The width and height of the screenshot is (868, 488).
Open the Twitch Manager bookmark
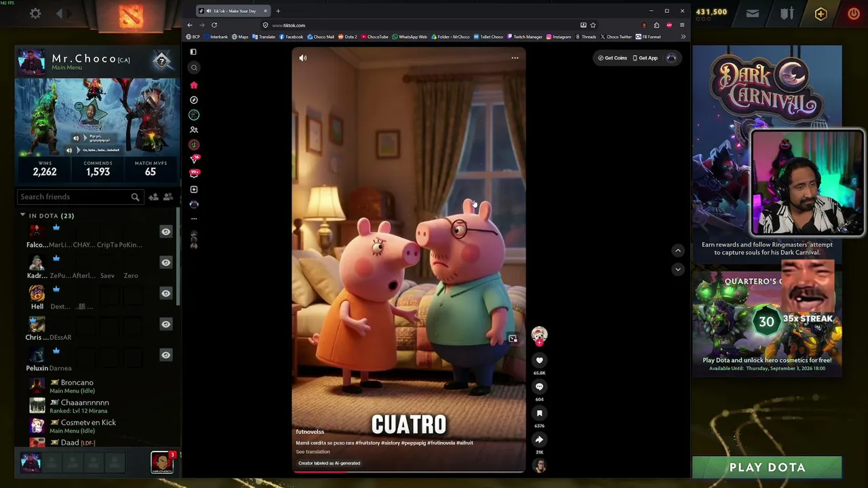(524, 37)
